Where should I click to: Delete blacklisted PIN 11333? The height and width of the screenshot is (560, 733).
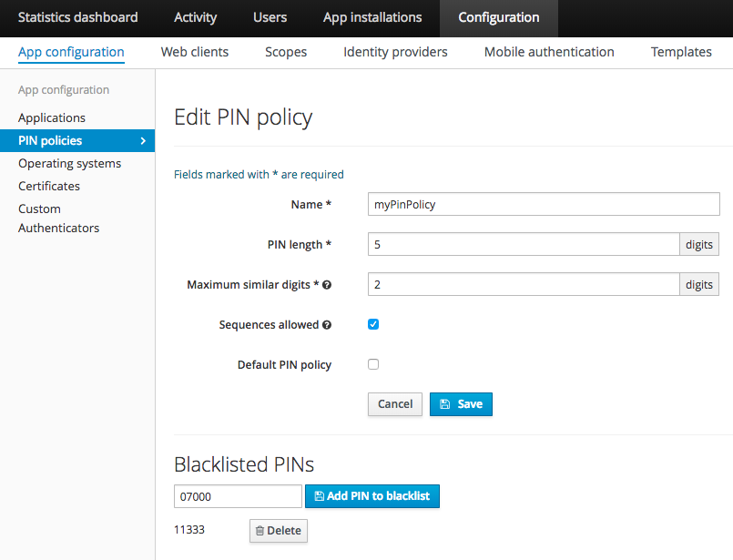(x=278, y=530)
